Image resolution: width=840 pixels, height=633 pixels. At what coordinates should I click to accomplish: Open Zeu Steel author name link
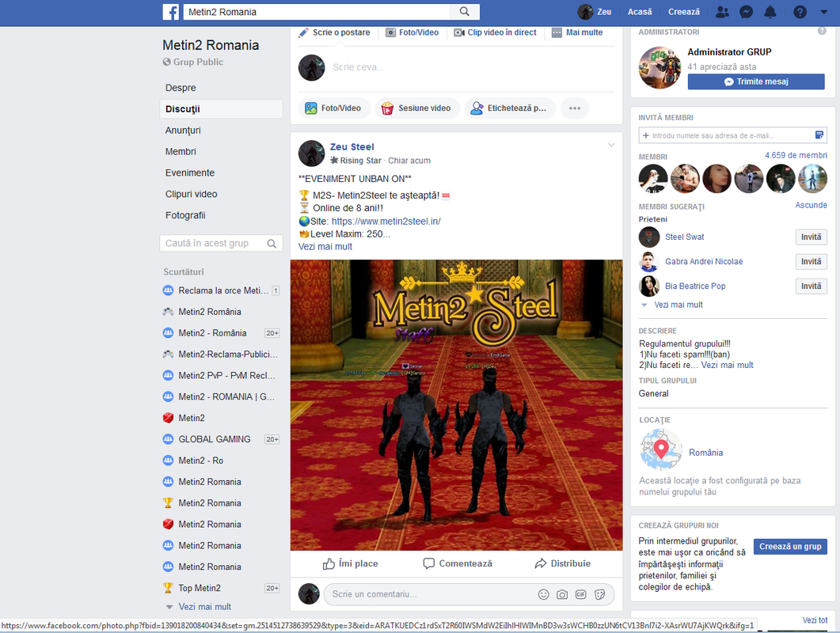click(352, 146)
